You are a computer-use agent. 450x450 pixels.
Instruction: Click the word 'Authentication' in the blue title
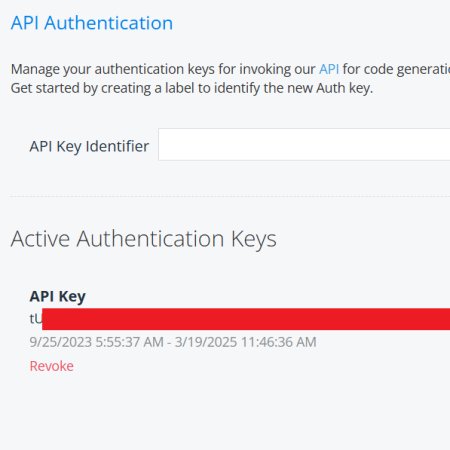pyautogui.click(x=109, y=23)
